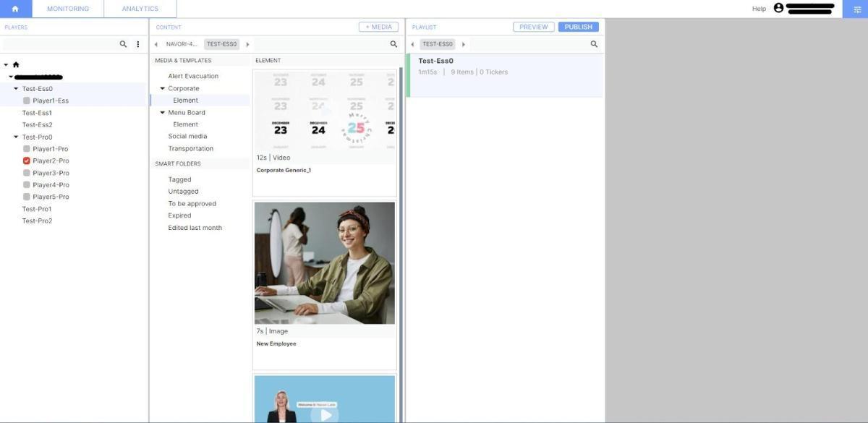The height and width of the screenshot is (423, 868).
Task: Select the Test-Ess2 group
Action: (x=37, y=124)
